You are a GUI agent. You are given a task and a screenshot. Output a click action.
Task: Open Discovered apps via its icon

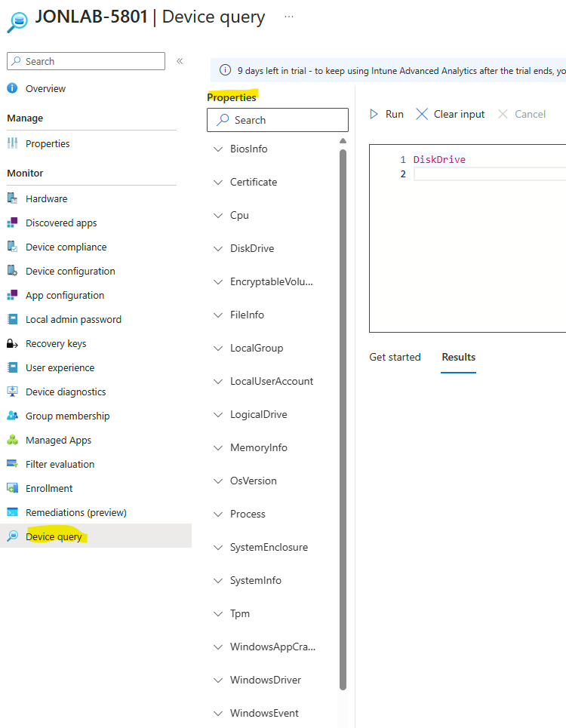12,223
